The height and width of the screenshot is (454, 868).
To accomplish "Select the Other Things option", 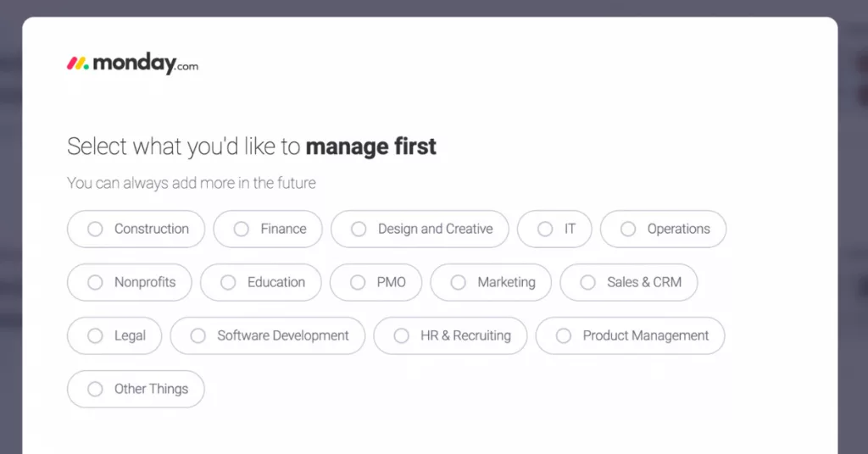I will point(136,390).
